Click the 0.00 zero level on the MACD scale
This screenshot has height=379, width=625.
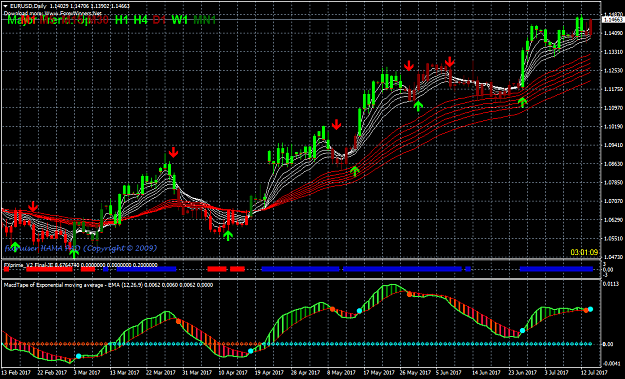tap(608, 344)
